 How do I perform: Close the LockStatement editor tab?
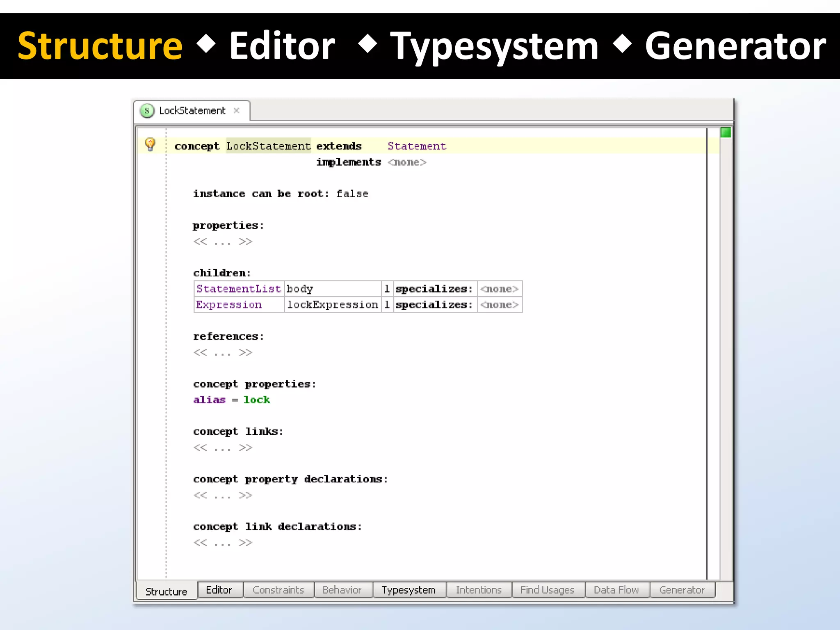(x=236, y=110)
